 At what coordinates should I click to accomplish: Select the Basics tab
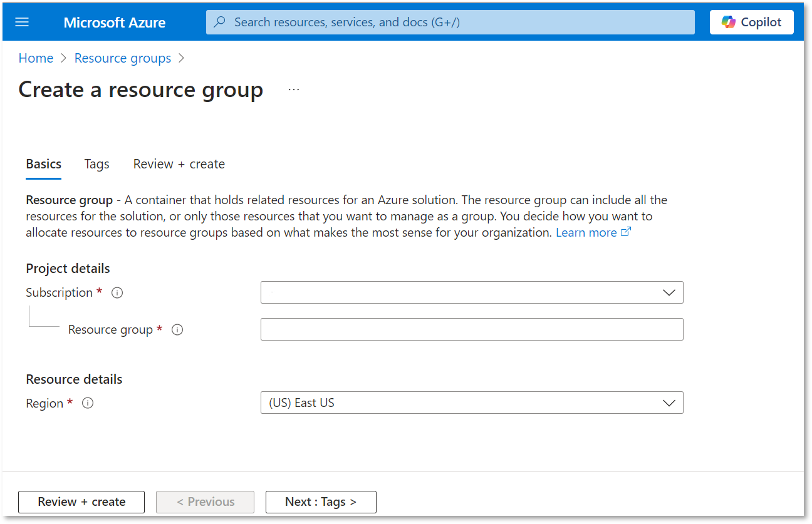click(x=44, y=164)
